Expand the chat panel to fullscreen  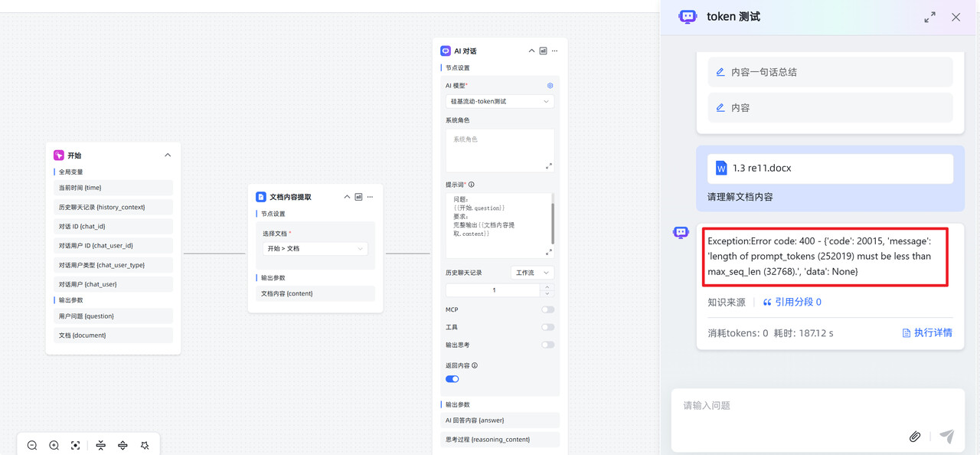pos(929,17)
